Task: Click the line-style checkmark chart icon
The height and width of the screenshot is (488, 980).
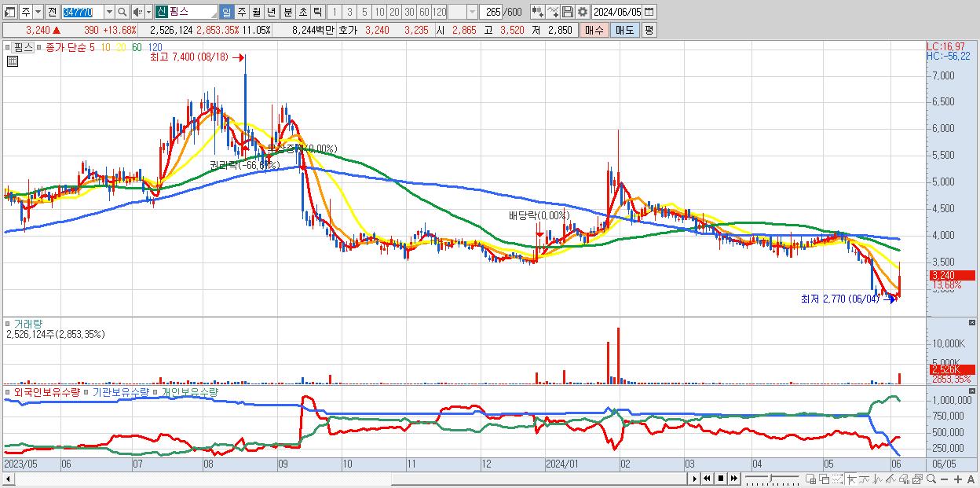Action: 553,12
